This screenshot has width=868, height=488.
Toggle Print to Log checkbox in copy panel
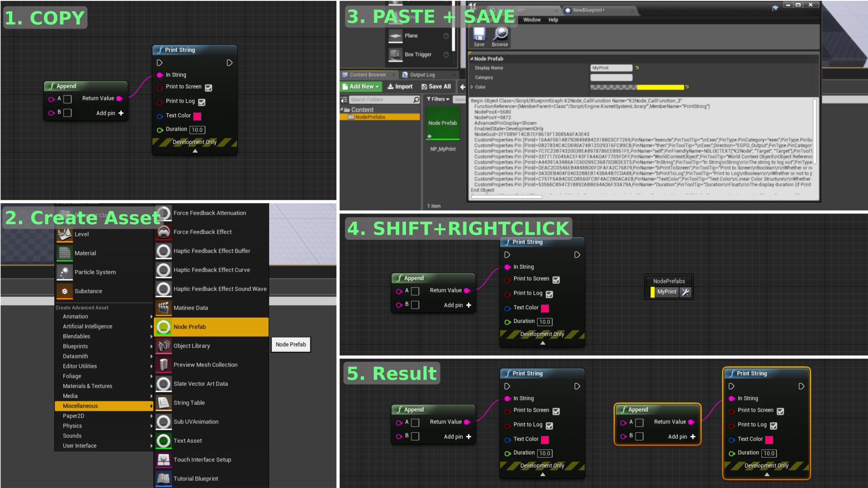(x=202, y=102)
